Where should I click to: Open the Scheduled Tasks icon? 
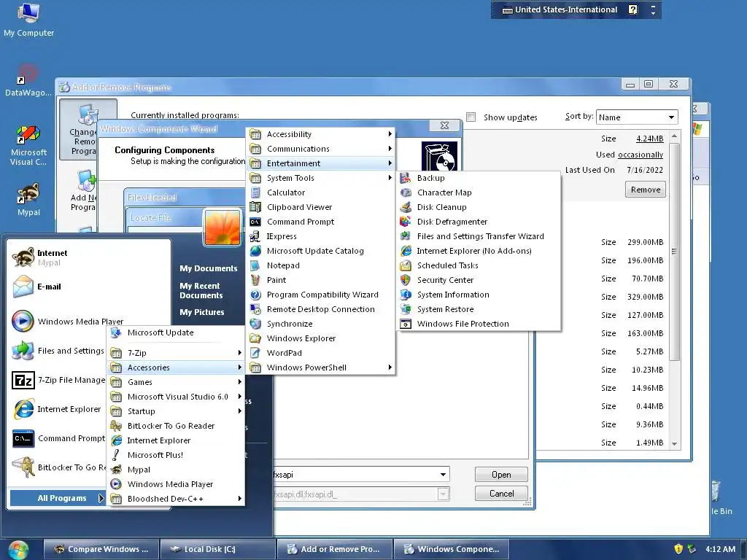(406, 265)
